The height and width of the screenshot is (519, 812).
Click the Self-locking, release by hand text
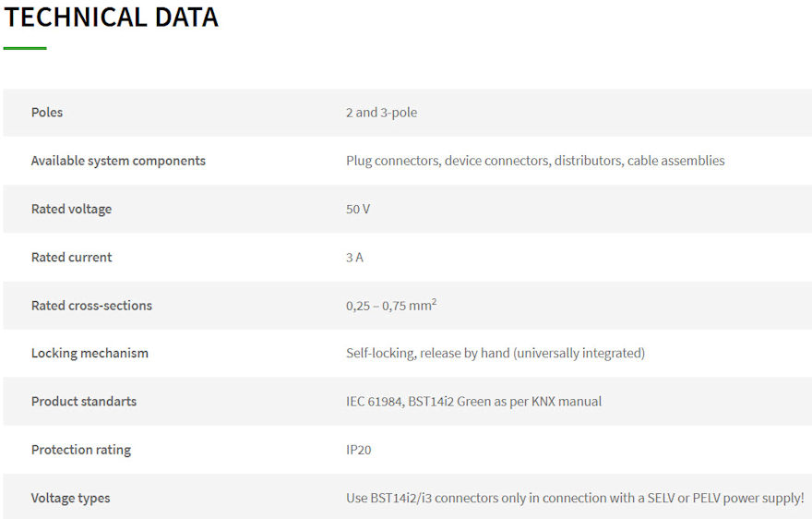496,354
